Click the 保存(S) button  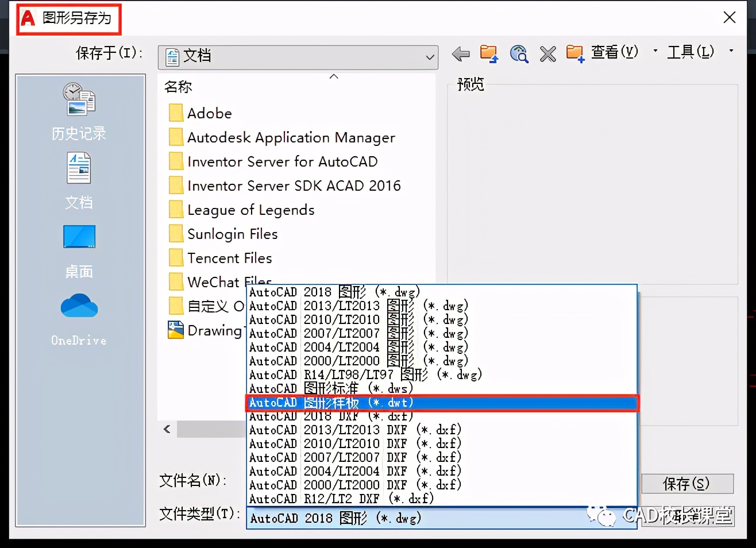coord(687,484)
